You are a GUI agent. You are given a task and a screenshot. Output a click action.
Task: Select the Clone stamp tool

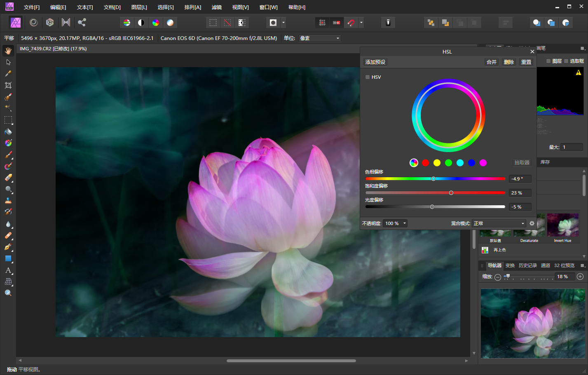pos(8,201)
